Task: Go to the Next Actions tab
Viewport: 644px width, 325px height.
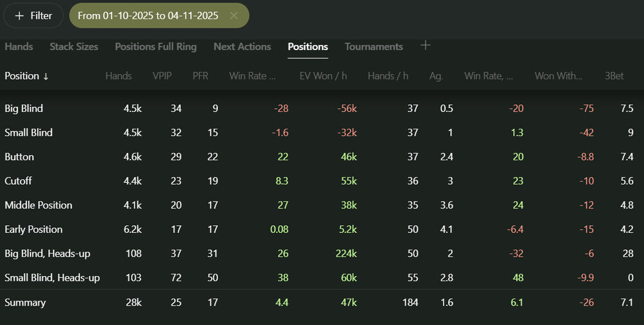Action: click(x=242, y=46)
